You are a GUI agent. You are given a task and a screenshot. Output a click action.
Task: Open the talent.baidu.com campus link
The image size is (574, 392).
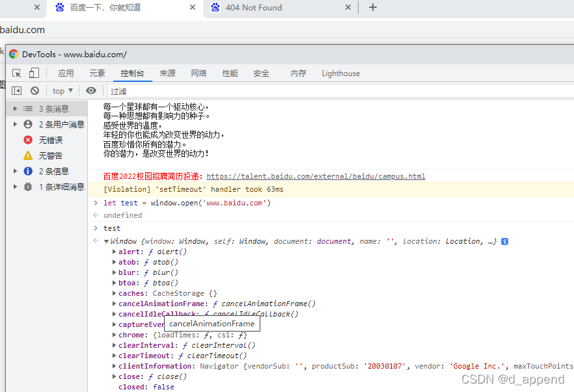pyautogui.click(x=316, y=176)
